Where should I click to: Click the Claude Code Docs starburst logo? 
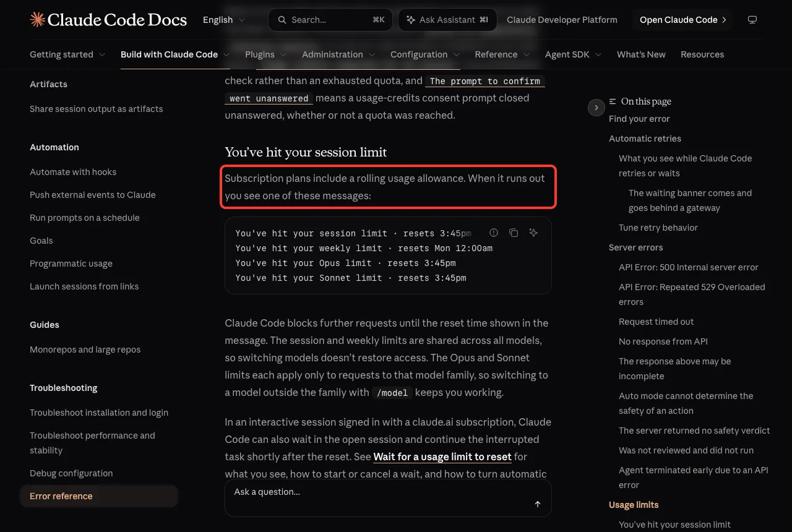(37, 20)
